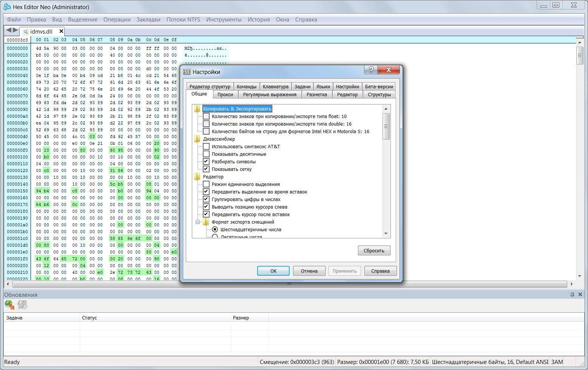Uncheck Группировать цифры в числах
The image size is (588, 370).
pos(206,199)
